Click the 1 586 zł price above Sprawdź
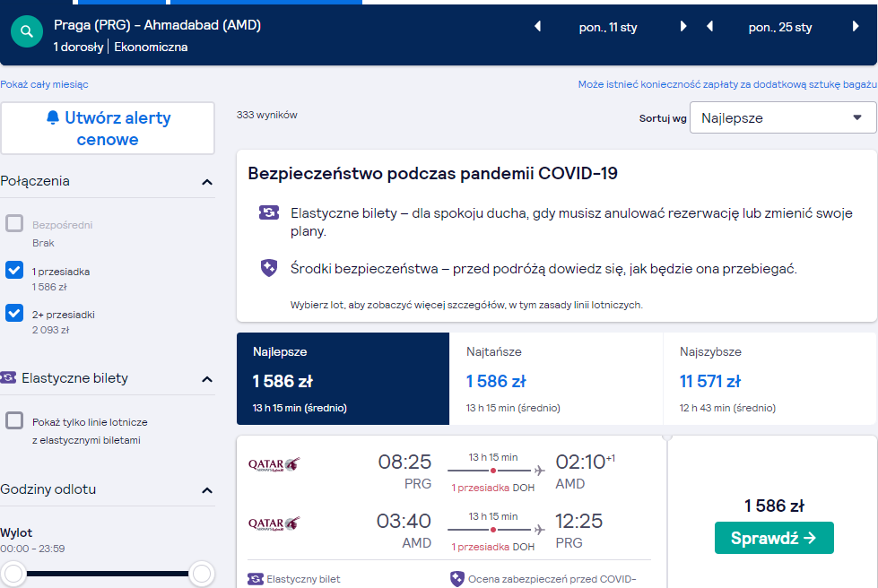 coord(774,506)
